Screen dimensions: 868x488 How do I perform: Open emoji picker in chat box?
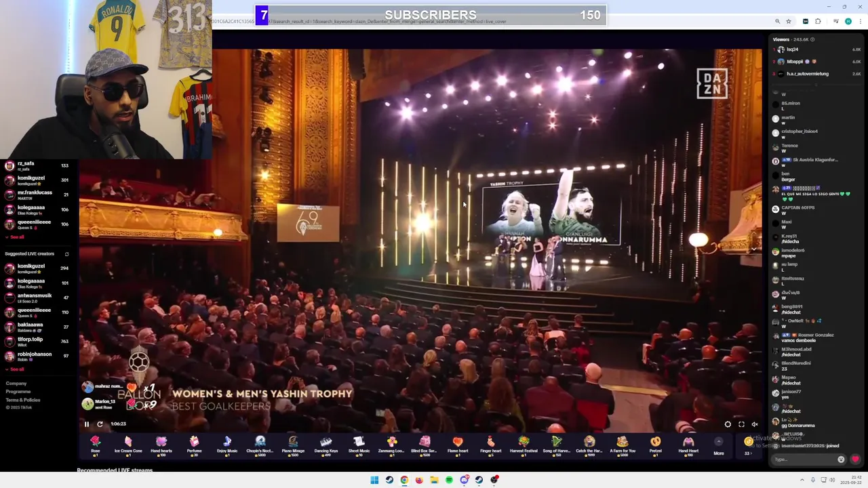pyautogui.click(x=841, y=460)
